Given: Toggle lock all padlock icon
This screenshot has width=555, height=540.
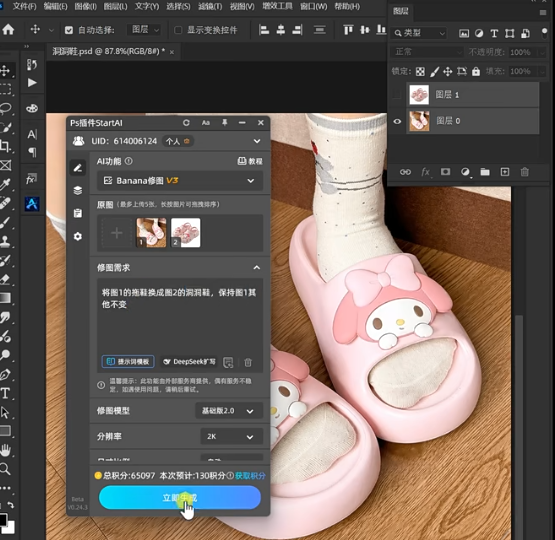Looking at the screenshot, I should [476, 71].
